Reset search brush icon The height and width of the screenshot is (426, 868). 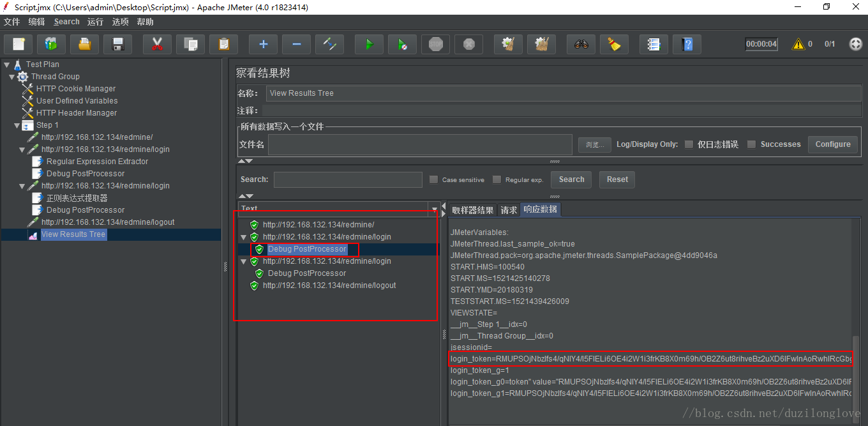pos(614,44)
